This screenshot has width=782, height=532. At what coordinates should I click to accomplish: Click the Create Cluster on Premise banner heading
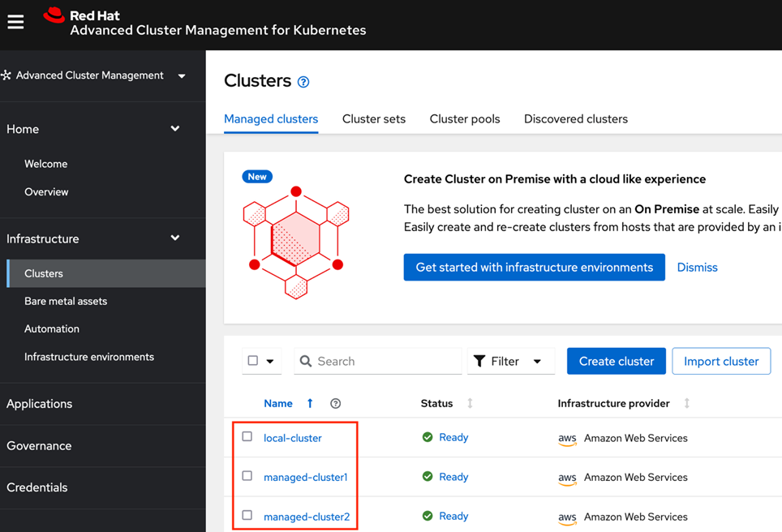(x=555, y=179)
